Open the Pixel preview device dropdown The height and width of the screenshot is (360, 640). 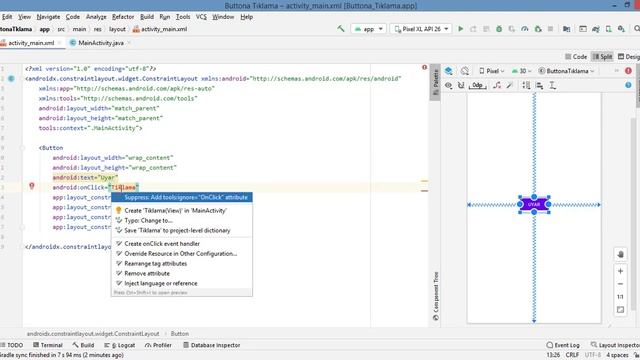click(x=491, y=71)
